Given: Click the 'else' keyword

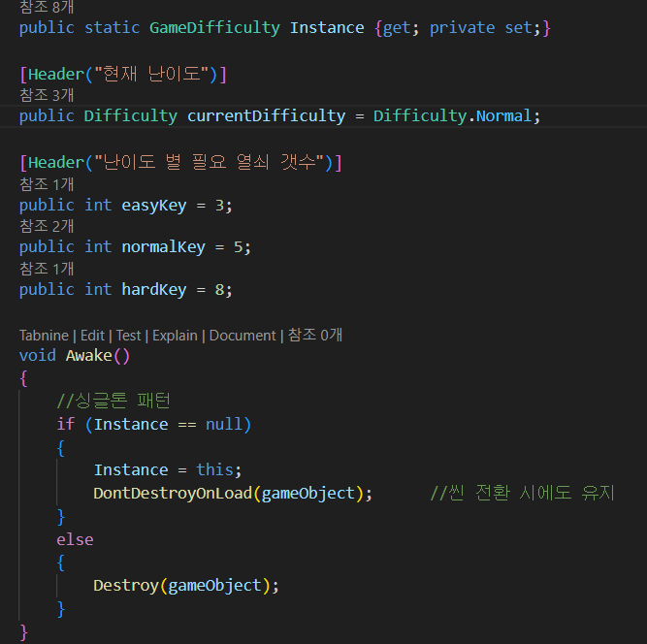Looking at the screenshot, I should pyautogui.click(x=75, y=539).
